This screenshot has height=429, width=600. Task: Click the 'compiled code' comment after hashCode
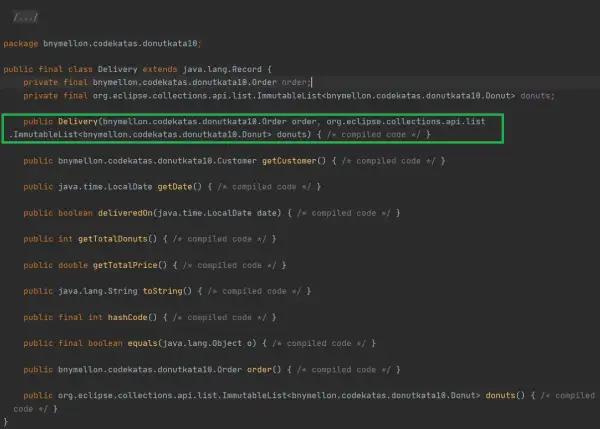pos(219,318)
